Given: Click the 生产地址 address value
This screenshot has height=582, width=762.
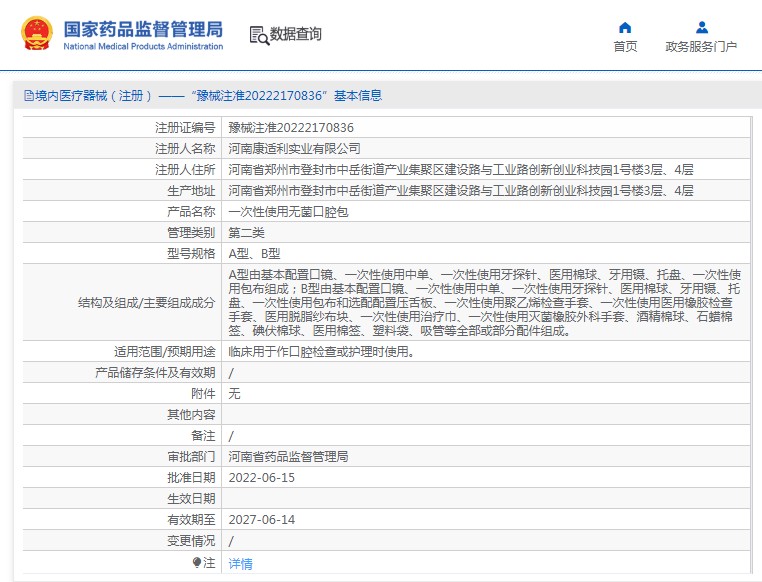Looking at the screenshot, I should [x=461, y=190].
